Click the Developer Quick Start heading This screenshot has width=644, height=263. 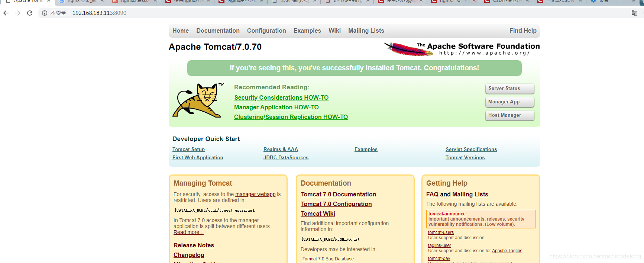click(x=206, y=139)
